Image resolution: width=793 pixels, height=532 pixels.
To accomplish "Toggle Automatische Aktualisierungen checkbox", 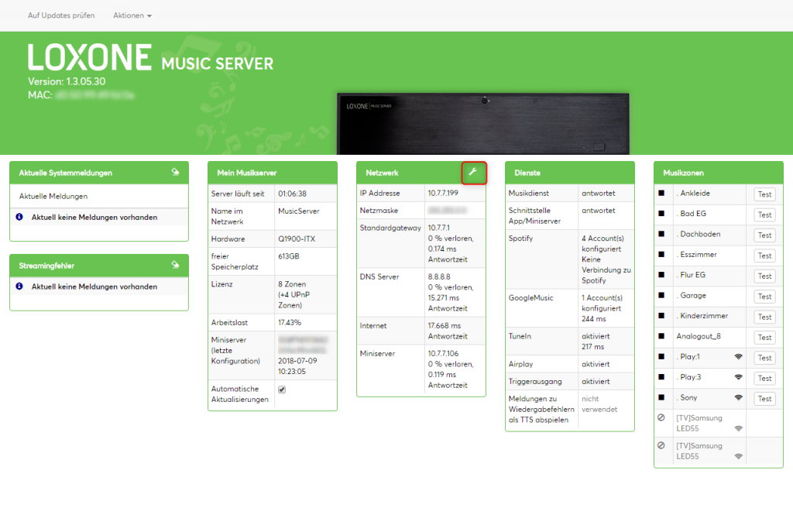I will pos(282,390).
